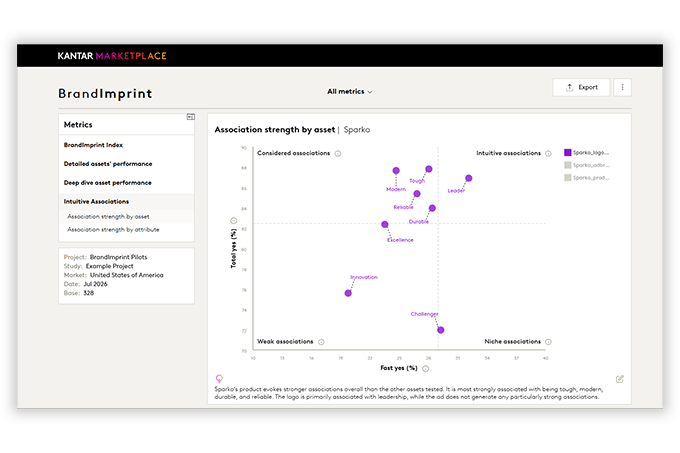Toggle the Sparko_adbr legend swatch
Viewport: 680px width, 453px height.
pyautogui.click(x=568, y=165)
